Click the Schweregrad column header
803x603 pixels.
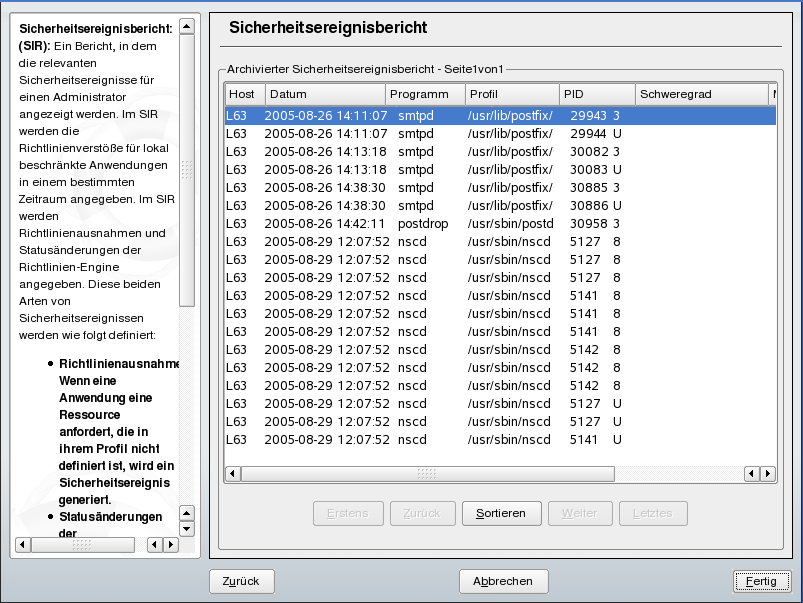(700, 94)
